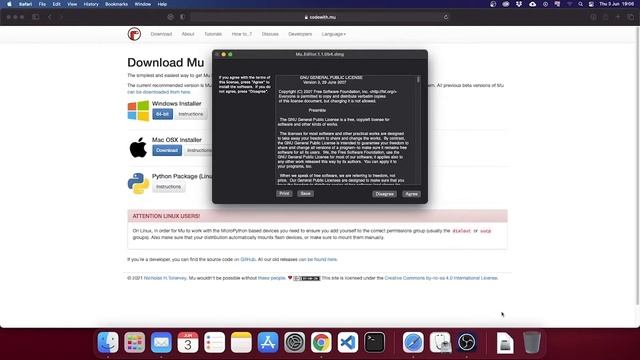640x360 pixels.
Task: Open Visual Studio Code from the dock
Action: (348, 342)
